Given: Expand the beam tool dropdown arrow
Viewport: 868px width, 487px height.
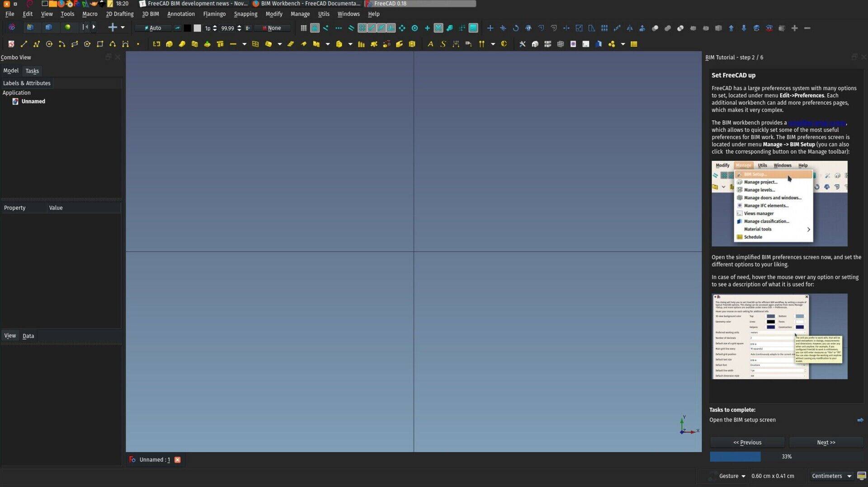Looking at the screenshot, I should pyautogui.click(x=244, y=44).
